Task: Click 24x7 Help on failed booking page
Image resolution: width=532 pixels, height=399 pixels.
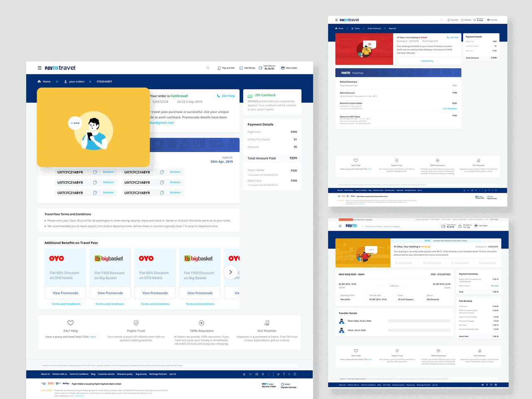Action: pyautogui.click(x=453, y=37)
